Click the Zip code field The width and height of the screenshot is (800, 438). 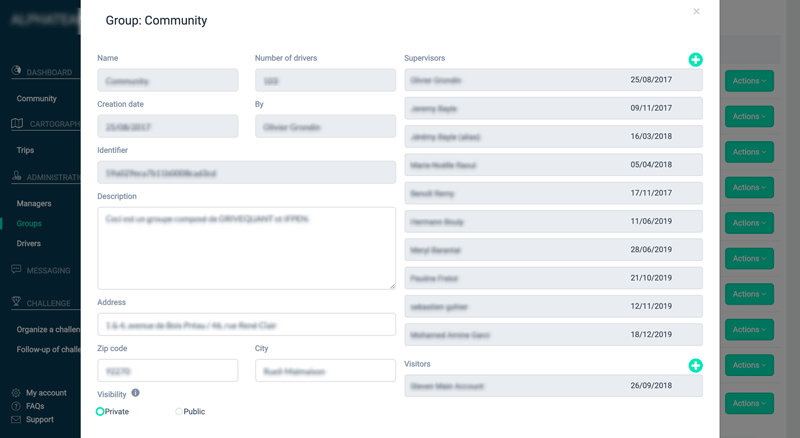(x=168, y=371)
